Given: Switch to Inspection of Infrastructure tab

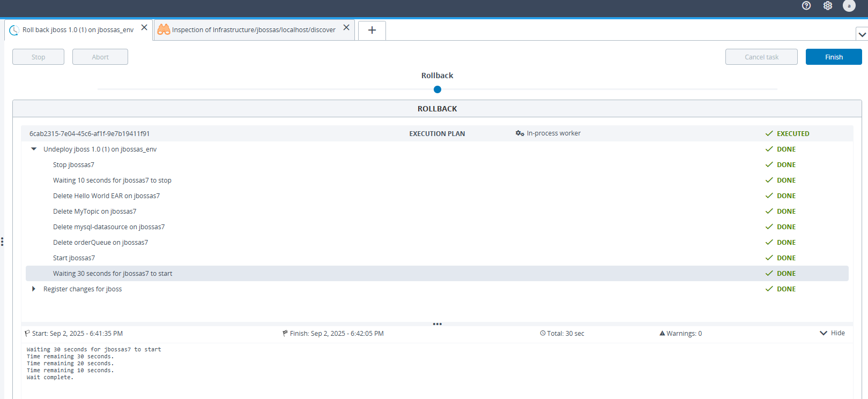Looking at the screenshot, I should (253, 30).
